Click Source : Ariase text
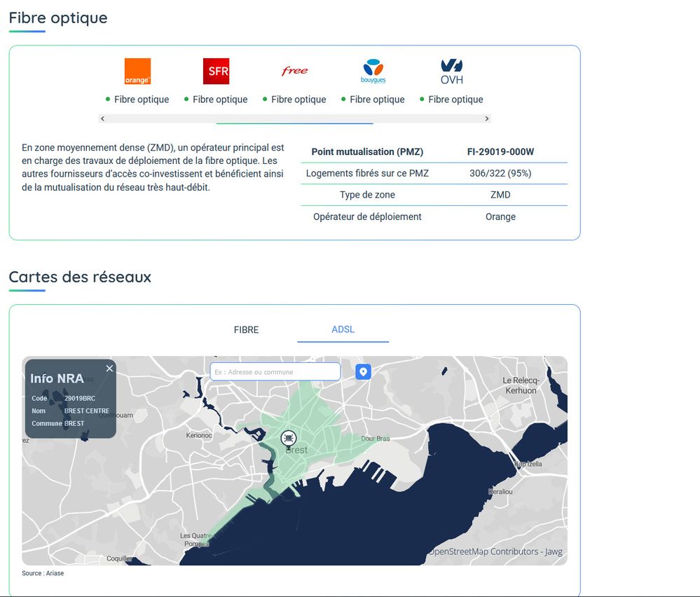The image size is (700, 597). coord(43,573)
